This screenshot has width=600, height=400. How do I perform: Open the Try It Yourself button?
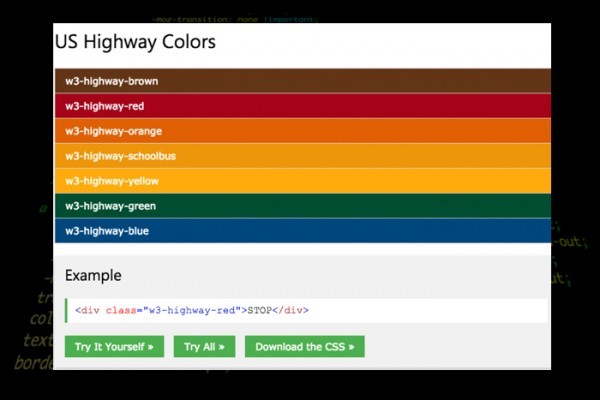pyautogui.click(x=114, y=346)
